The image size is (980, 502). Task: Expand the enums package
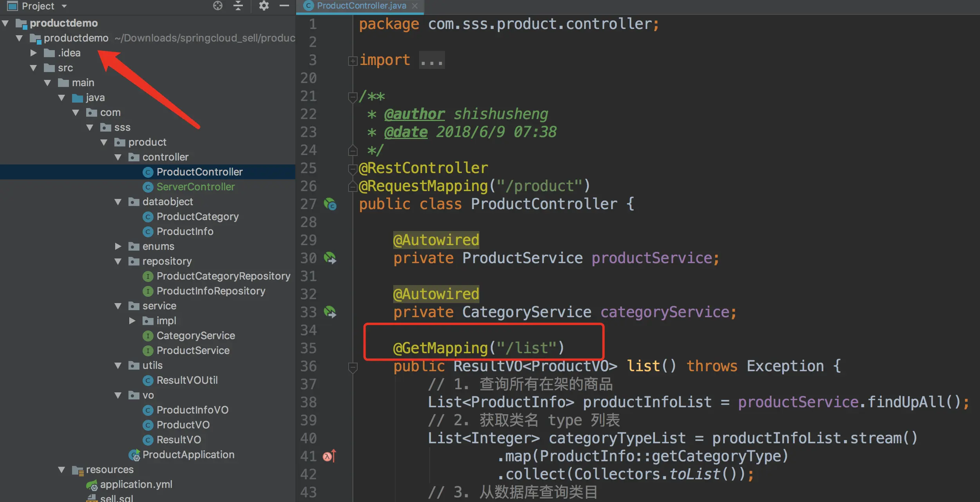pyautogui.click(x=118, y=246)
